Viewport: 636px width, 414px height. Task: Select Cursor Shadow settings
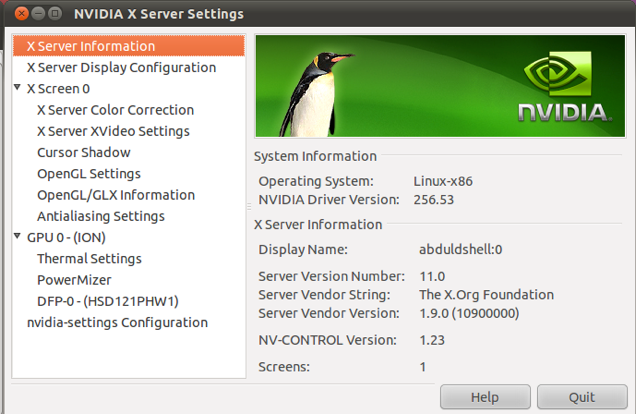tap(83, 153)
